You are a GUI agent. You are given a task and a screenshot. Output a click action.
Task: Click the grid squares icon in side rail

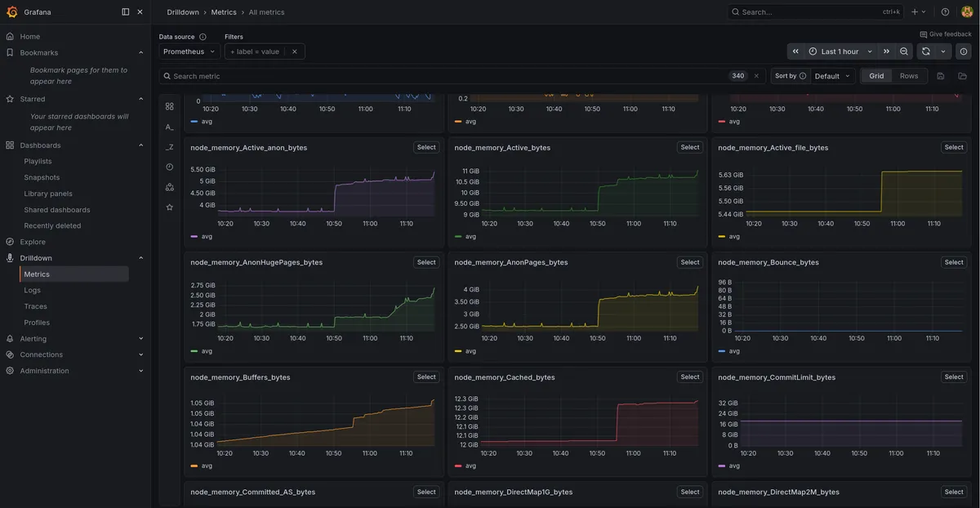click(x=170, y=106)
